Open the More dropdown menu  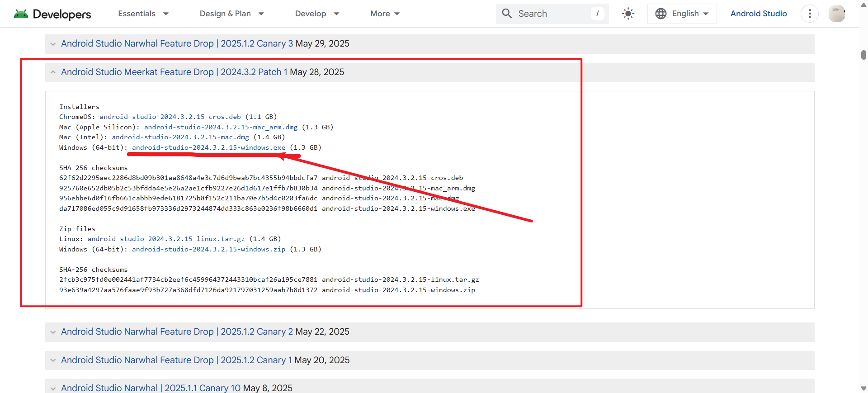[385, 14]
